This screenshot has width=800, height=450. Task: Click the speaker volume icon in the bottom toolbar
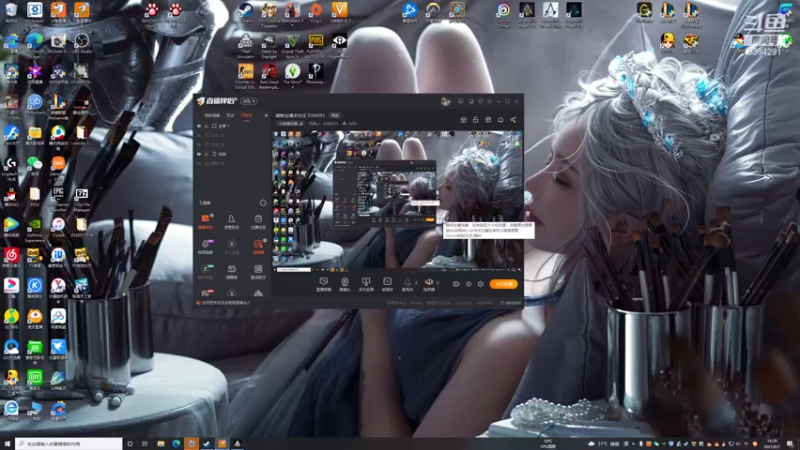pos(429,282)
